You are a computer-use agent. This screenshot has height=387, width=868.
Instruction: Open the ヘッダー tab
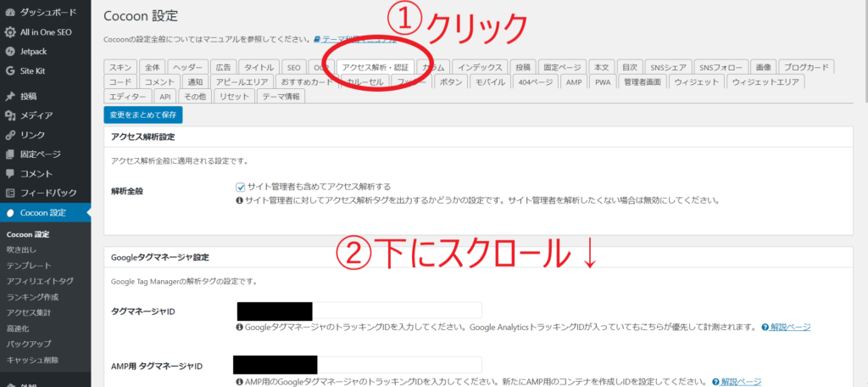tap(188, 67)
